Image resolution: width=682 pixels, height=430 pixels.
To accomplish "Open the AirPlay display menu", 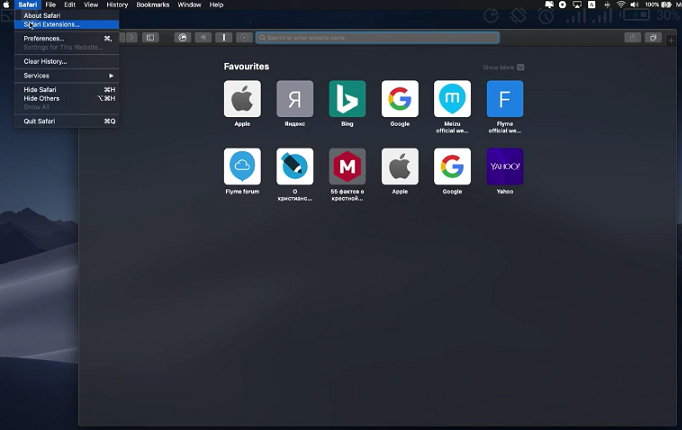I will point(577,5).
